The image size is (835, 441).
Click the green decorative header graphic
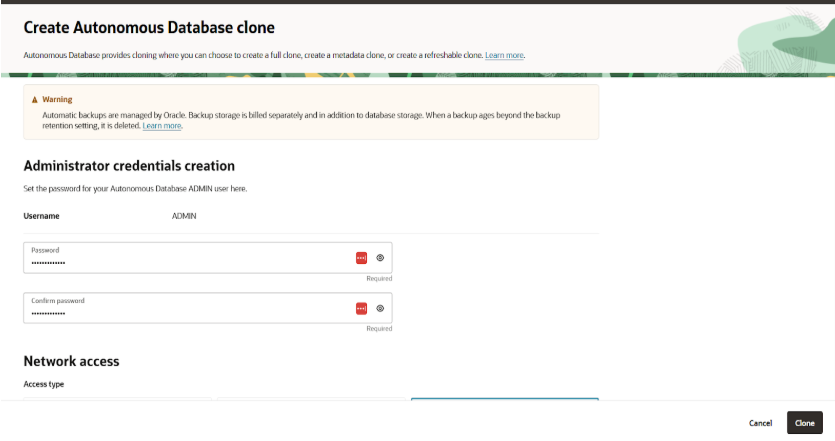[782, 40]
